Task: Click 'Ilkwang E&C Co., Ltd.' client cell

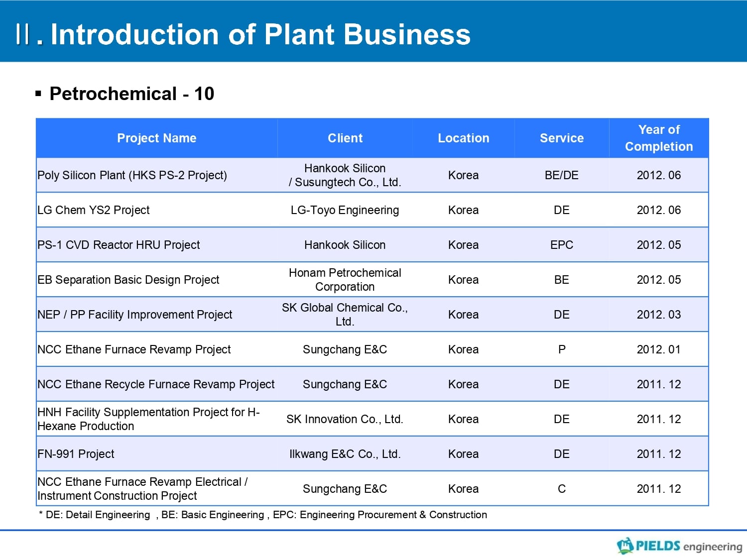Action: tap(345, 454)
